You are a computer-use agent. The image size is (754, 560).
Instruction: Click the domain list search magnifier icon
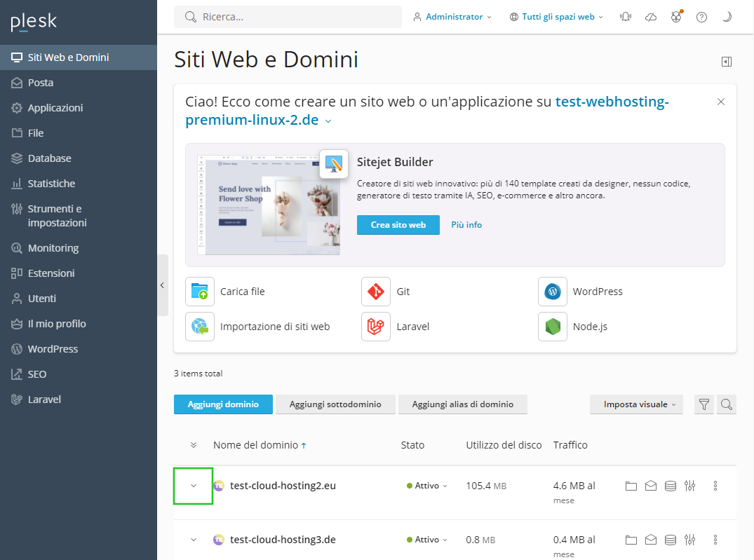click(x=726, y=404)
